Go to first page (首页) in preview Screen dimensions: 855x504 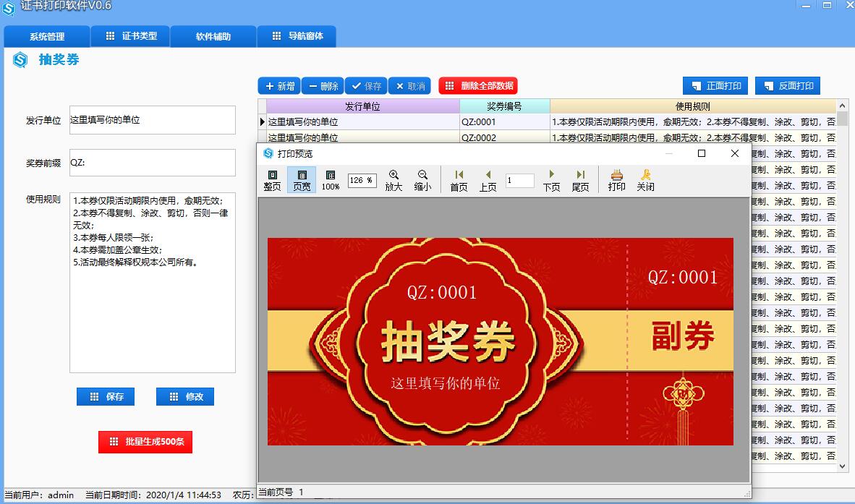point(459,180)
